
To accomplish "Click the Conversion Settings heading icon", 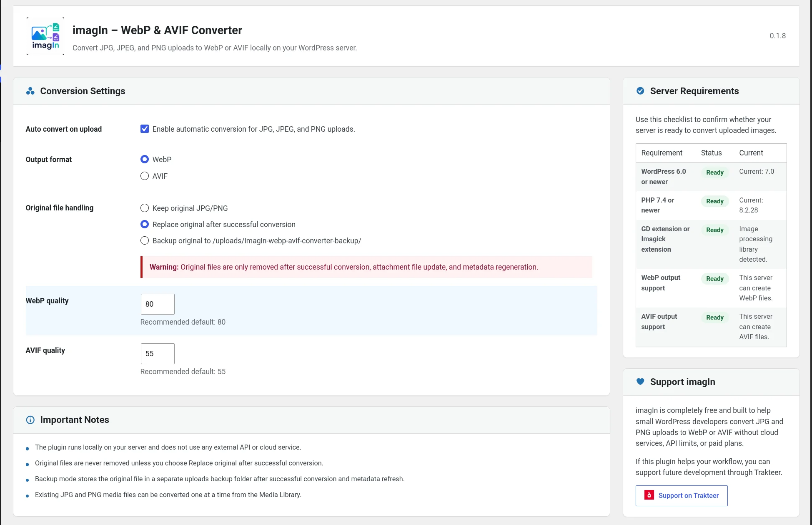I will pyautogui.click(x=30, y=91).
